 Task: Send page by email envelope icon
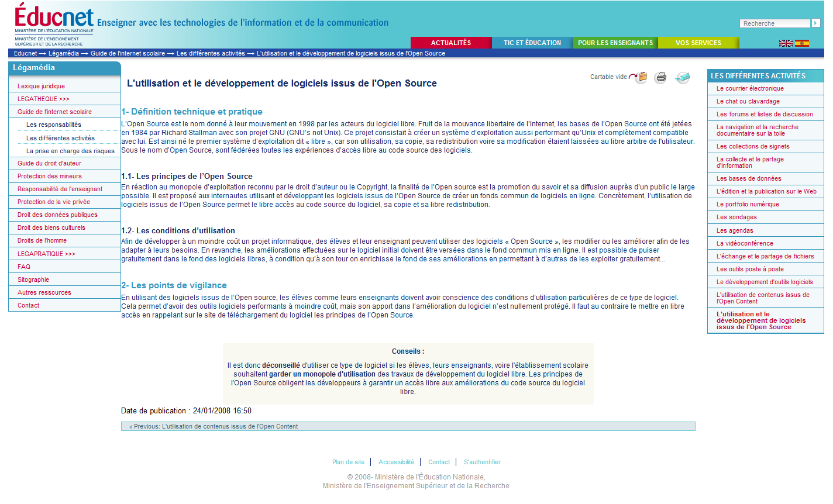pyautogui.click(x=682, y=77)
